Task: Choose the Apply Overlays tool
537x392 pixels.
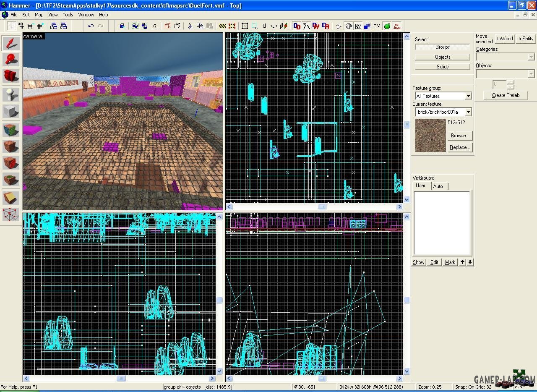Action: [x=11, y=179]
